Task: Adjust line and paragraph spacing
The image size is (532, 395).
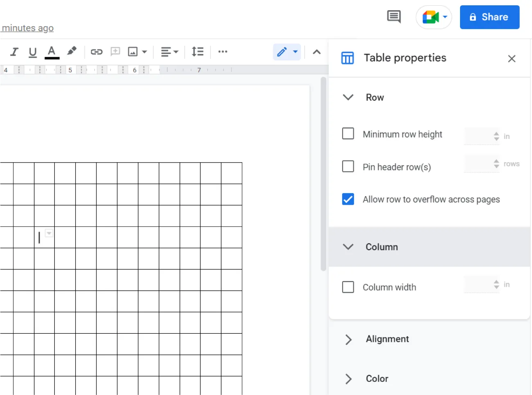Action: (197, 52)
